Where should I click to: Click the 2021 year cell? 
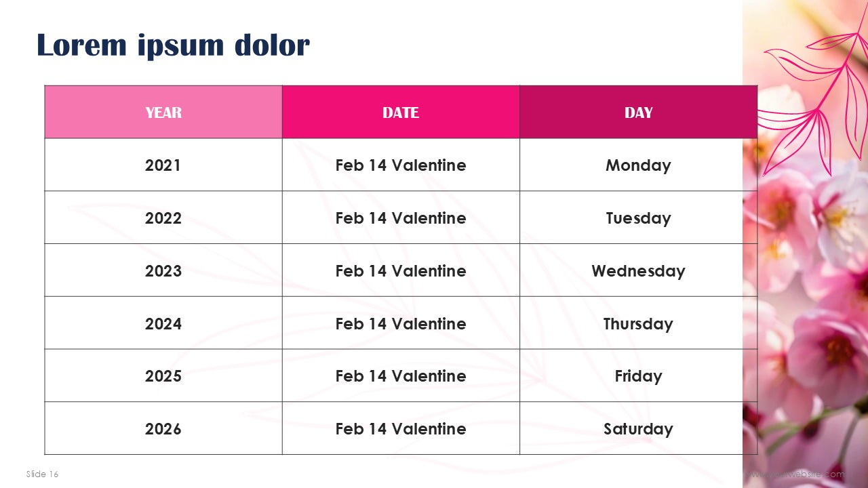point(163,165)
